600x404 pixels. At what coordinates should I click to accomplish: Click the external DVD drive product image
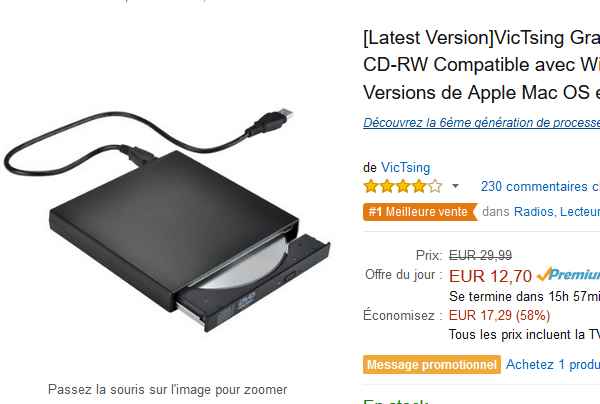pyautogui.click(x=168, y=220)
